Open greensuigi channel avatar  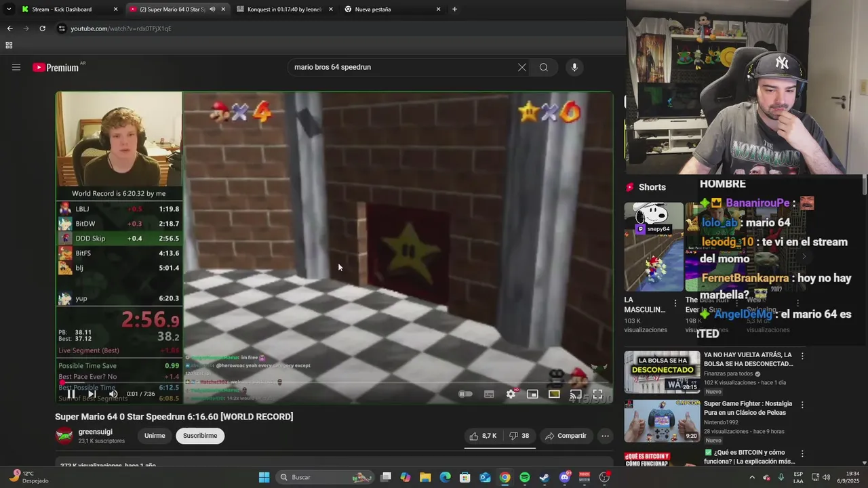coord(64,436)
